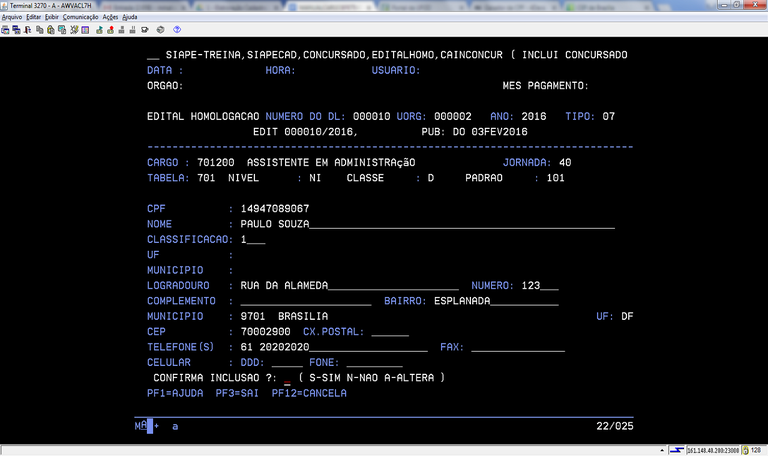Click the PF1=AJUDA help option
Screen dimensions: 768x456
(175, 394)
